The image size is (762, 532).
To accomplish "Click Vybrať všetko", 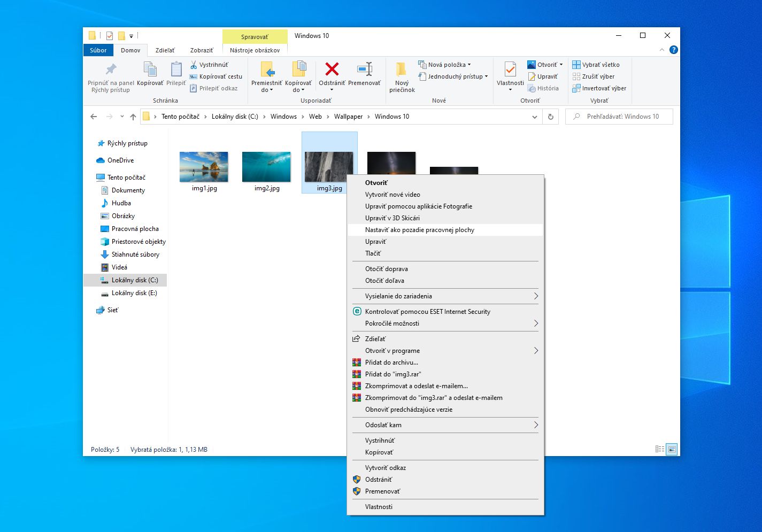I will pos(596,65).
